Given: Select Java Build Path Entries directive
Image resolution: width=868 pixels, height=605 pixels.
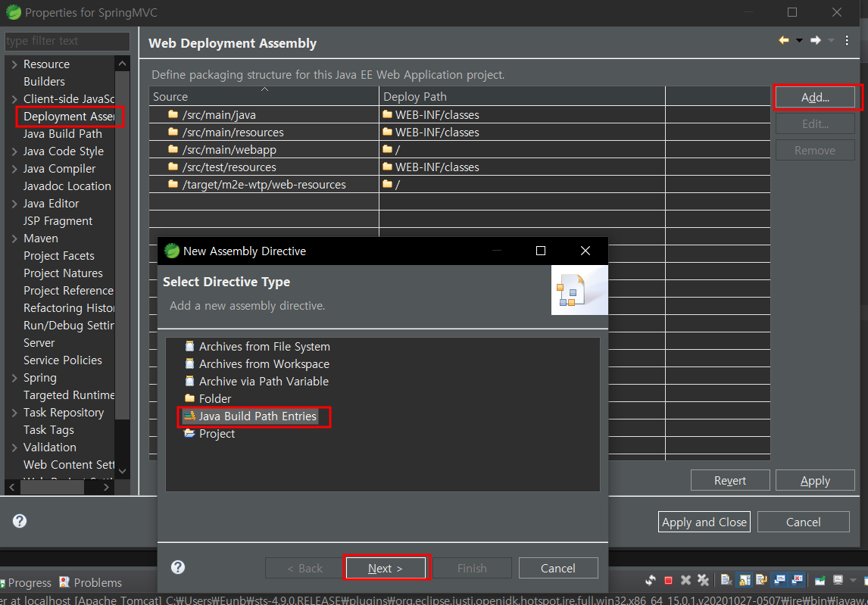Looking at the screenshot, I should [251, 416].
